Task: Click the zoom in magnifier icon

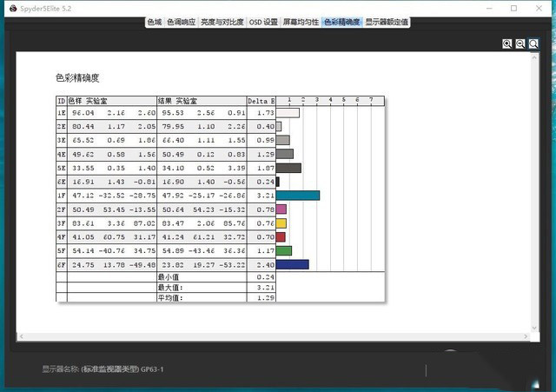Action: pos(506,43)
